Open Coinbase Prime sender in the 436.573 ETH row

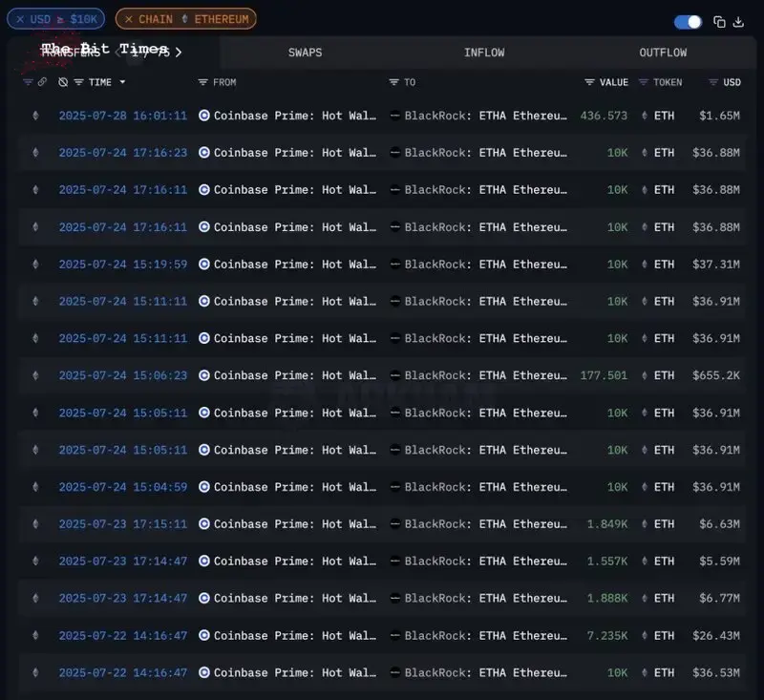coord(295,116)
